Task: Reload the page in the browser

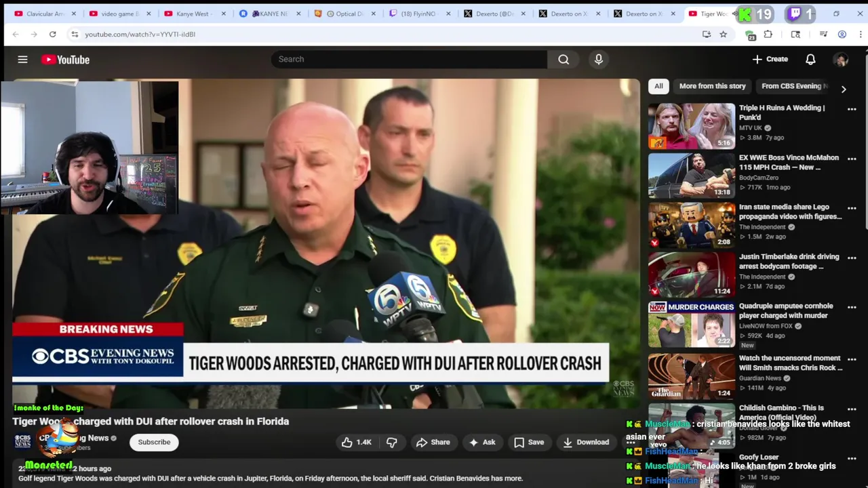Action: click(52, 34)
